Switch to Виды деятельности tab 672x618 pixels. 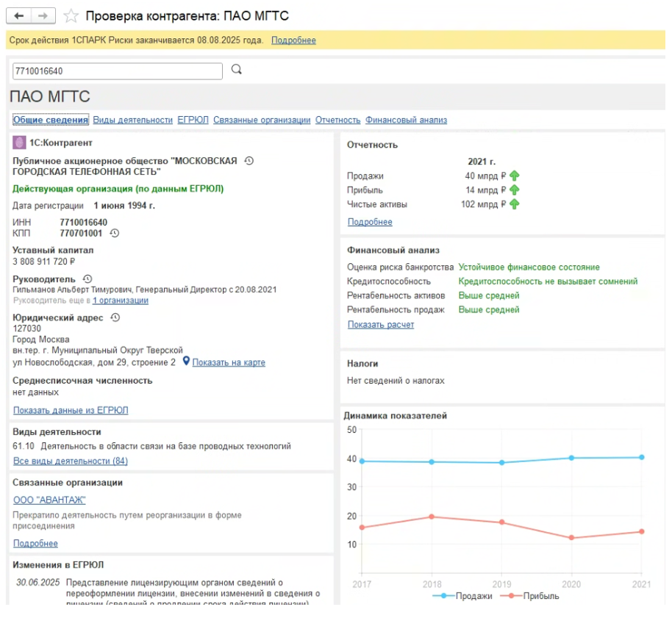(x=133, y=120)
